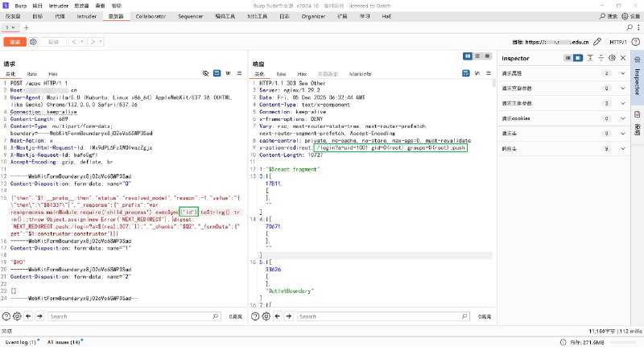644x347 pixels.
Task: Open the Collaborator tab
Action: click(x=151, y=15)
